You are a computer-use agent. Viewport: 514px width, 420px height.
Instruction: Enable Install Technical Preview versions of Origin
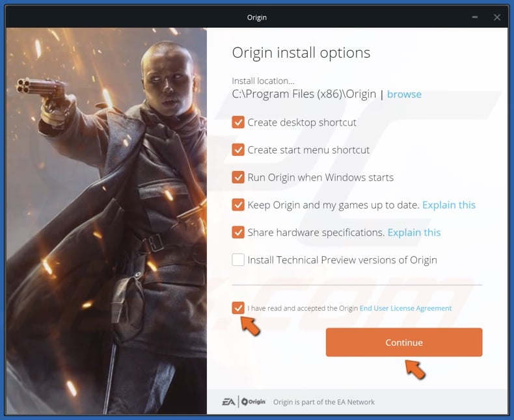coord(238,260)
